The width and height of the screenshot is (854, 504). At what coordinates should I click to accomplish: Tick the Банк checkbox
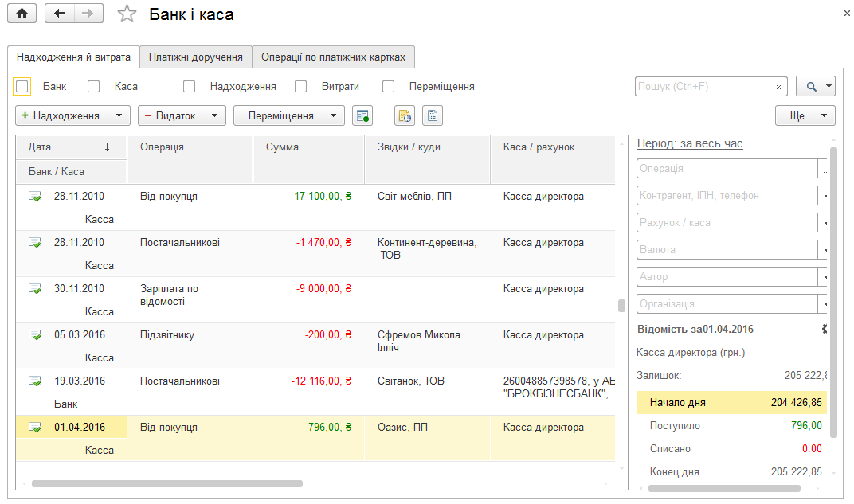point(22,87)
